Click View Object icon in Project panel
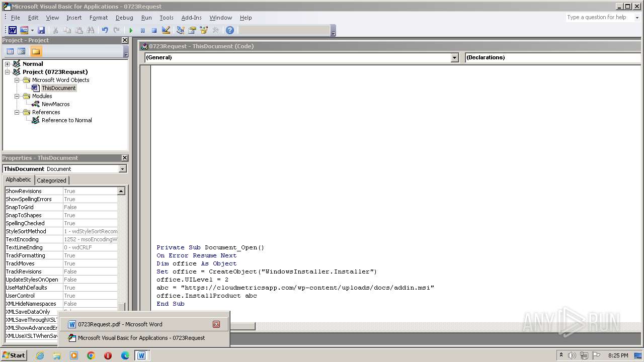This screenshot has height=362, width=644. point(22,51)
